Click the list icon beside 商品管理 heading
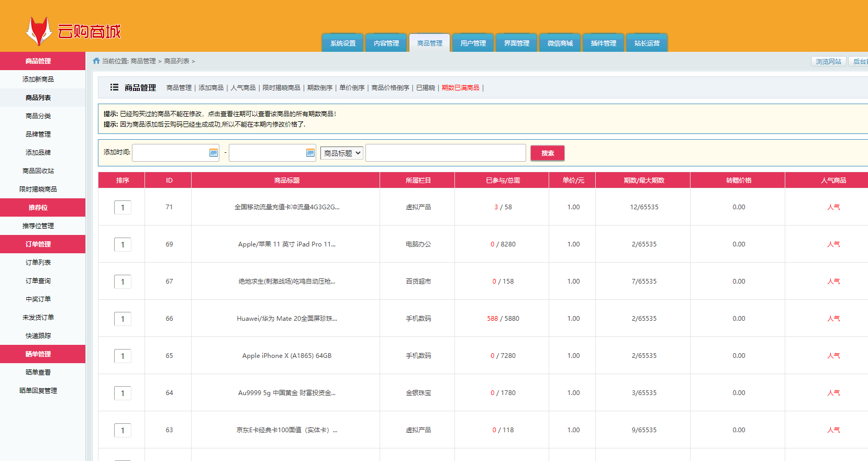Screen dimensions: 868x461 coord(114,87)
